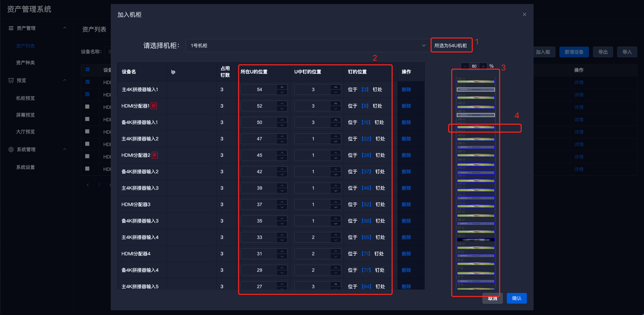Image resolution: width=644 pixels, height=315 pixels.
Task: Click 新增设备 button in asset list
Action: (574, 52)
